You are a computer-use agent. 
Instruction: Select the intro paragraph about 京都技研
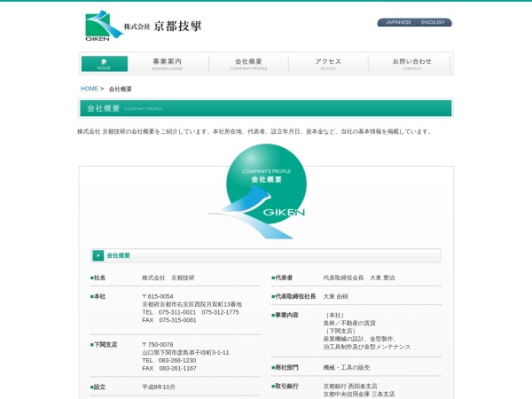254,131
